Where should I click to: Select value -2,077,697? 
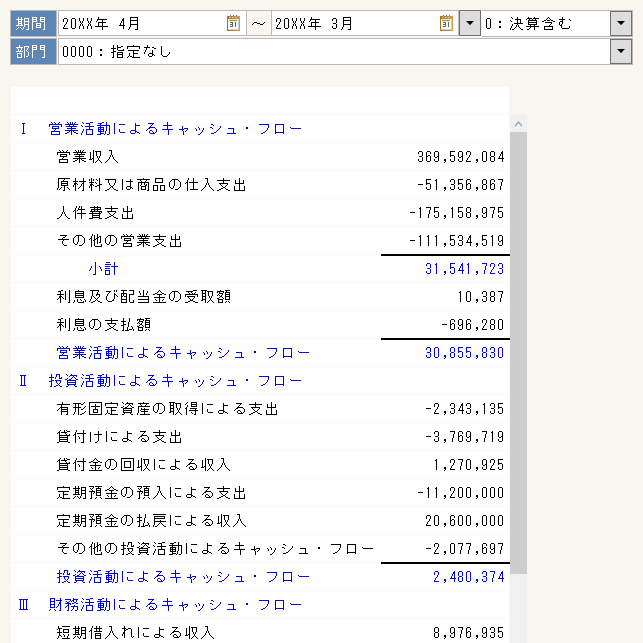pyautogui.click(x=465, y=549)
